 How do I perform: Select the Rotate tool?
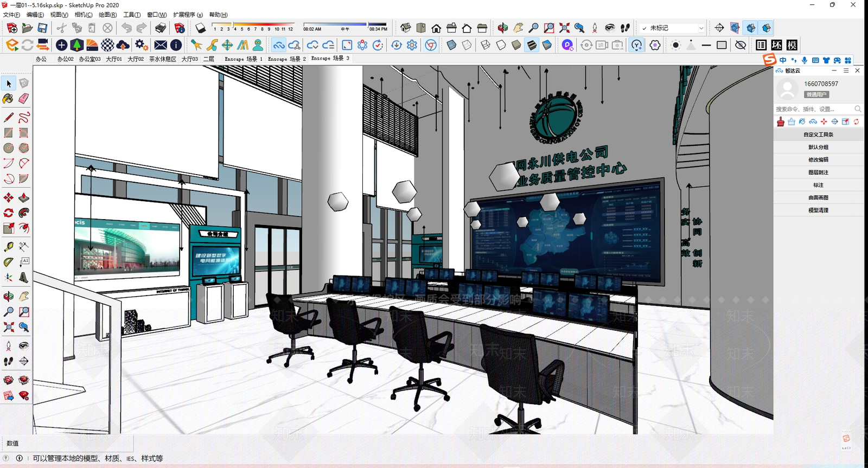point(8,213)
